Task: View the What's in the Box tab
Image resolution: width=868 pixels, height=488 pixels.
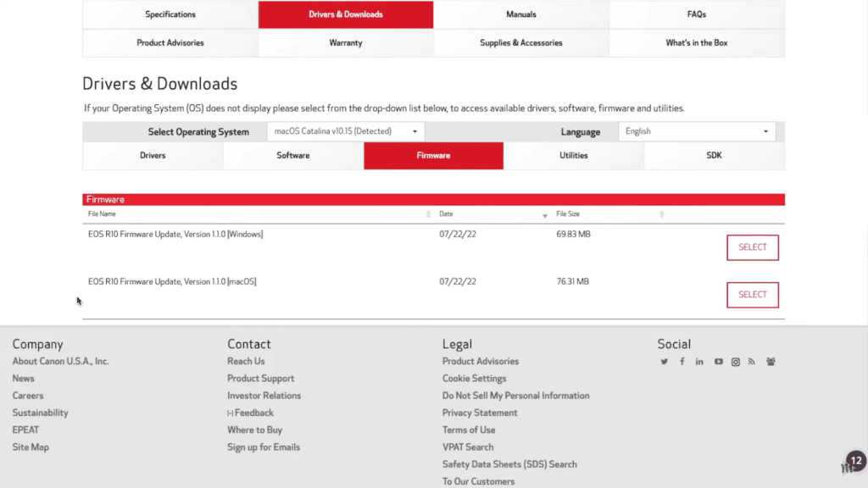Action: coord(697,42)
